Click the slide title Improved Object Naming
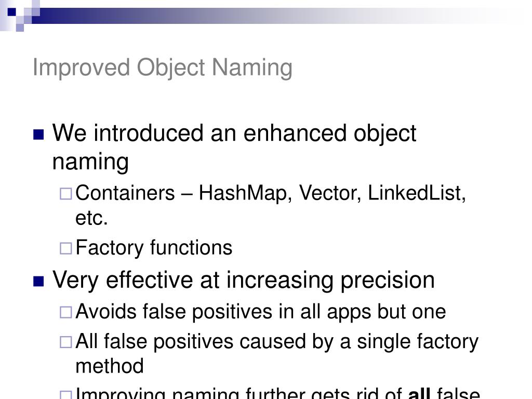This screenshot has height=399, width=532. coord(163,68)
